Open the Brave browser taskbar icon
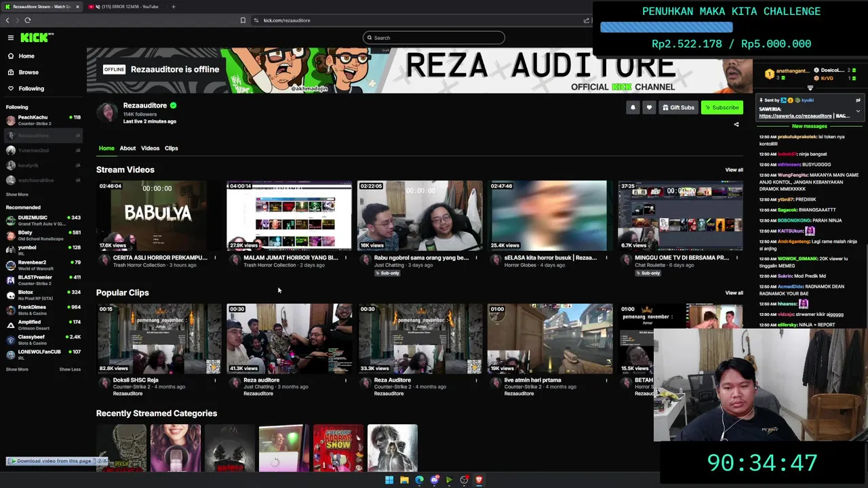Image resolution: width=868 pixels, height=488 pixels. 479,480
